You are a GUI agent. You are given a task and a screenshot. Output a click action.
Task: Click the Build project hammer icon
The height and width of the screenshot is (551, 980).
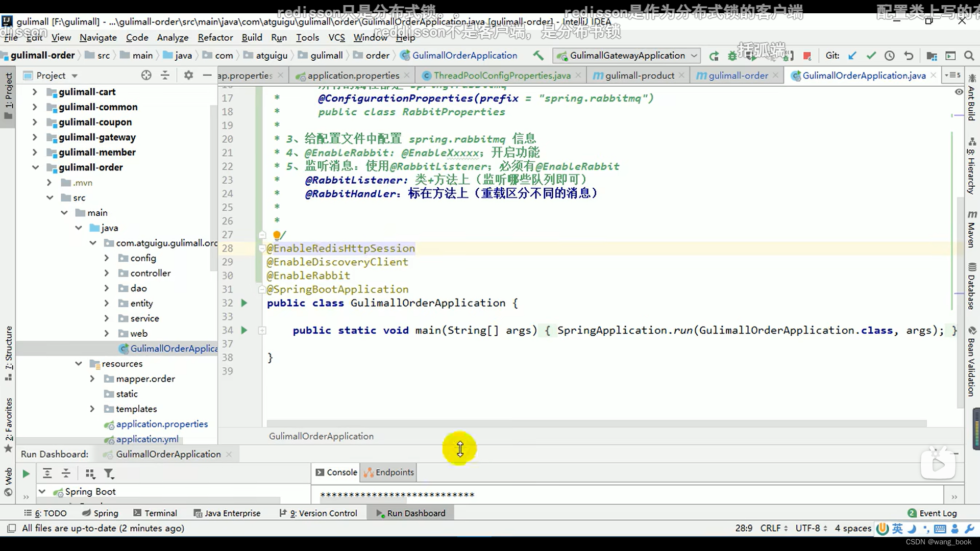pos(538,55)
